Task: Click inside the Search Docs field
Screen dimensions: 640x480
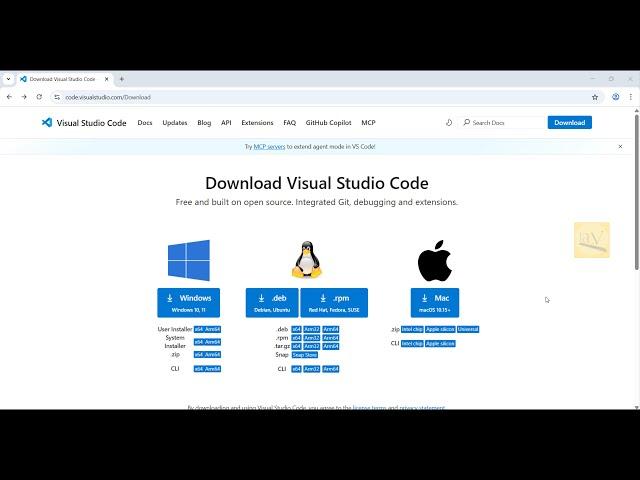Action: click(x=503, y=122)
